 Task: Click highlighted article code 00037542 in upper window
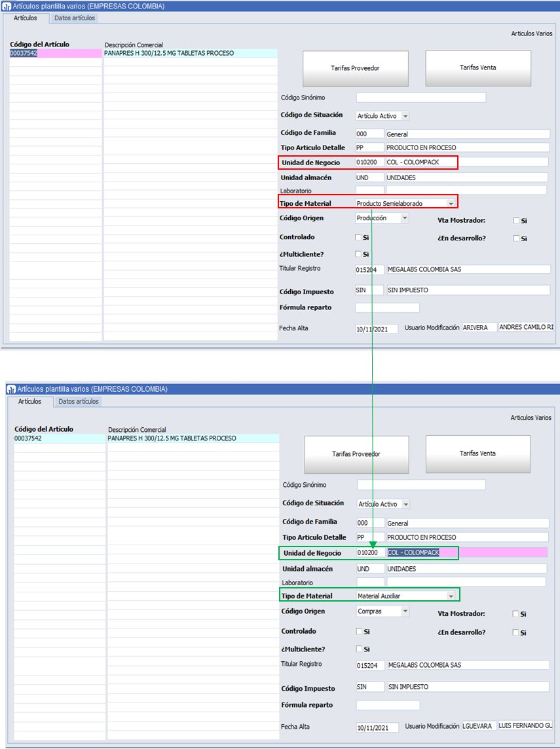coord(56,54)
